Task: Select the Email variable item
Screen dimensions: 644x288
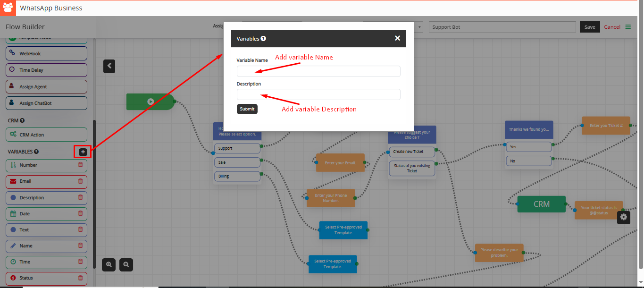Action: coord(47,181)
